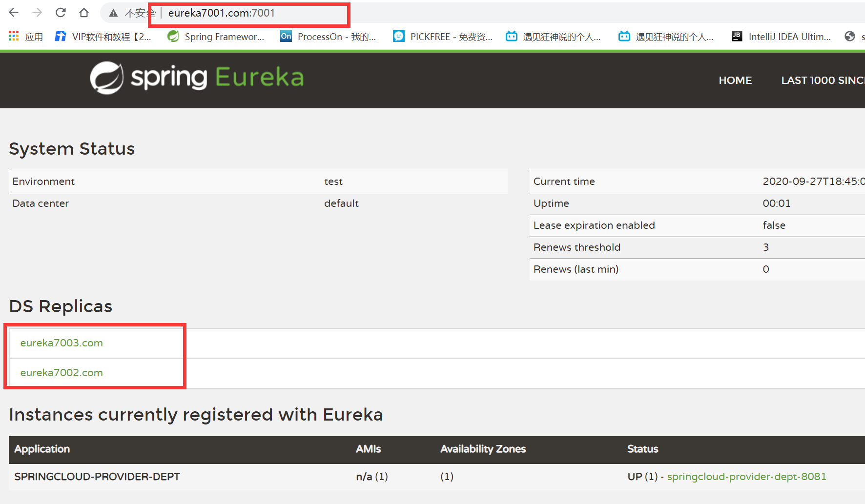Image resolution: width=865 pixels, height=504 pixels.
Task: Open the HOME navigation item
Action: [x=735, y=81]
